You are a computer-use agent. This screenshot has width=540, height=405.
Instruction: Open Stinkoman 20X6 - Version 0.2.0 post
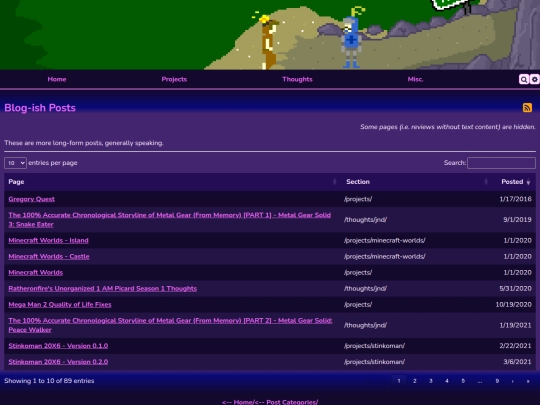point(58,362)
